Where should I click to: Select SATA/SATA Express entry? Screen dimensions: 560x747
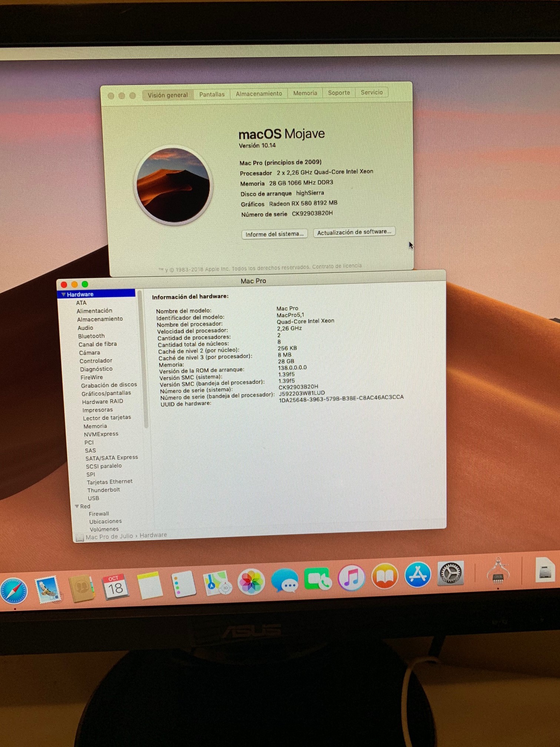pos(111,458)
